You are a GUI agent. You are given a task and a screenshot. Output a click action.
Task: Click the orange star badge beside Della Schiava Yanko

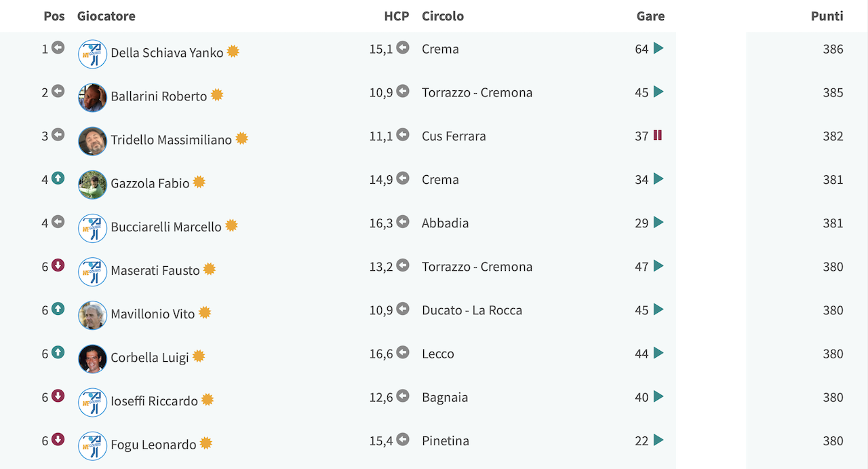pos(233,51)
